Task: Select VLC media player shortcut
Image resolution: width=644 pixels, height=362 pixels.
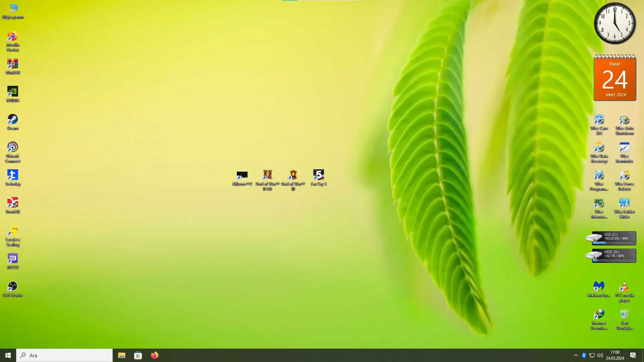Action: [x=625, y=292]
